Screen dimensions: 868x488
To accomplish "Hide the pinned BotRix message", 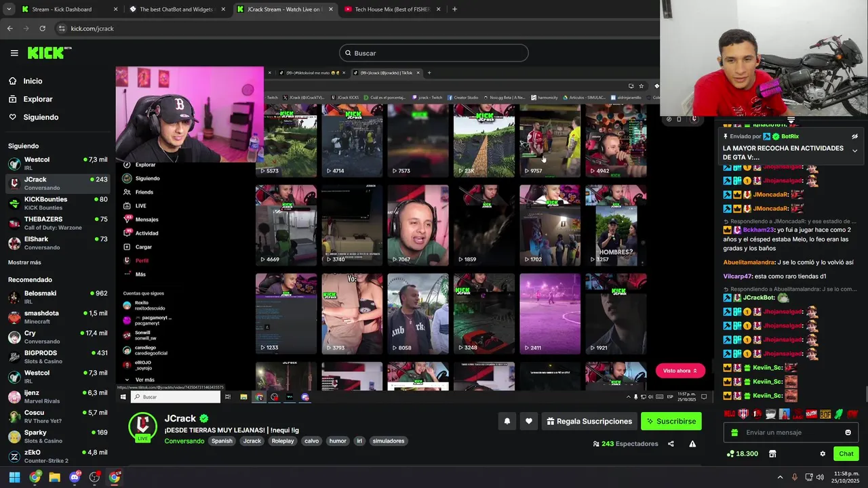I will pos(855,136).
